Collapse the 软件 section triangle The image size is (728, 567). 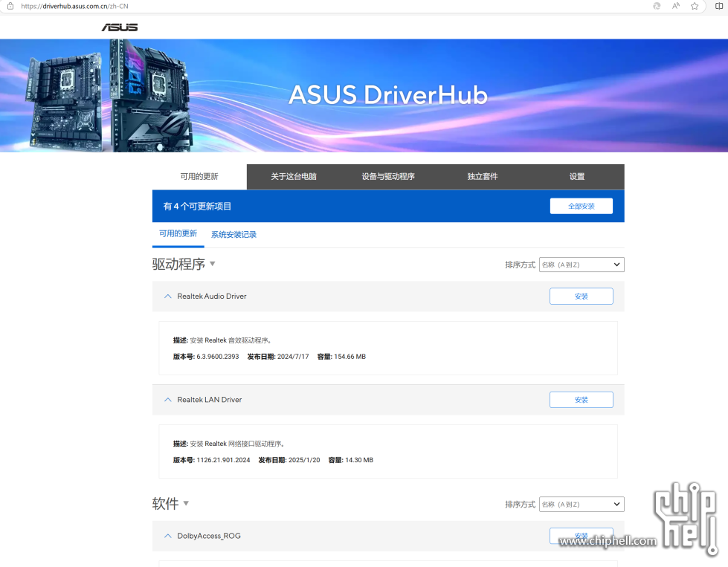click(186, 503)
